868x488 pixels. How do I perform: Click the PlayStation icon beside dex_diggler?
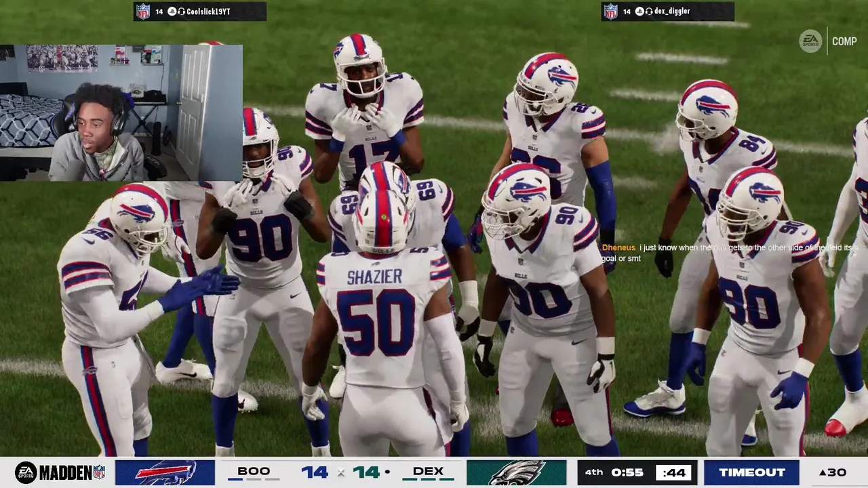[x=639, y=12]
